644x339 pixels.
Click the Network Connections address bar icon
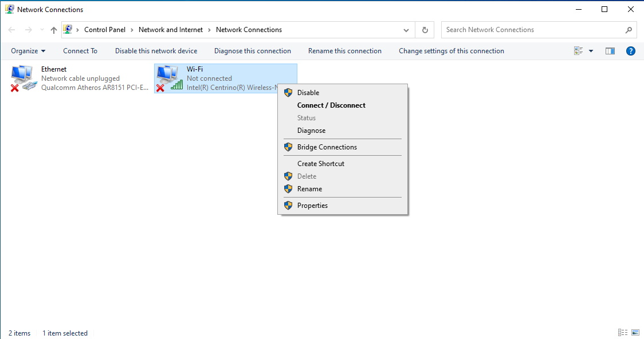coord(69,29)
